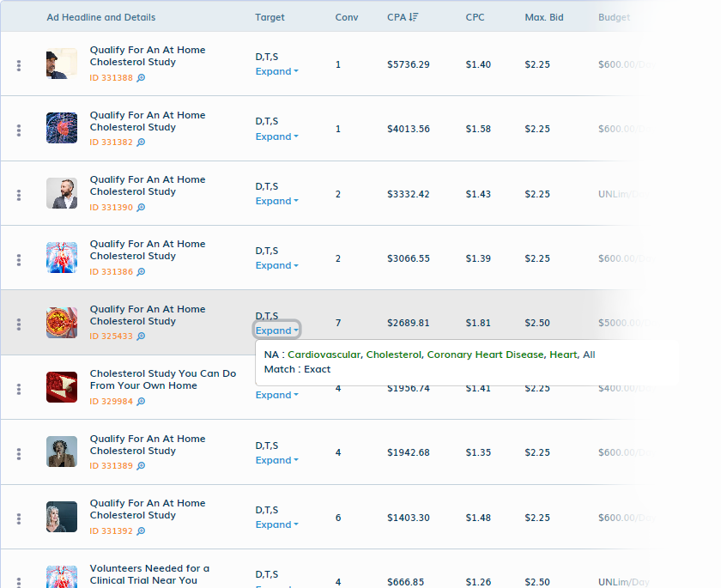Sort by the CPC column header
This screenshot has width=721, height=588.
tap(475, 17)
